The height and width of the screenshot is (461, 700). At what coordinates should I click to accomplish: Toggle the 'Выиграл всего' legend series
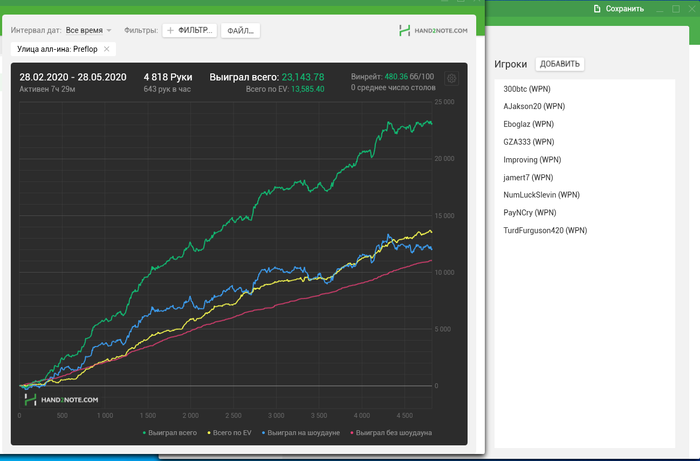point(170,432)
